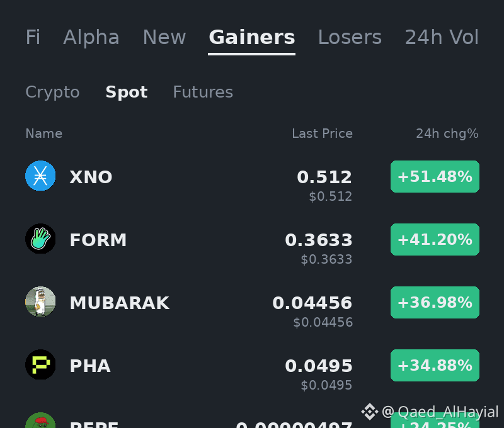The height and width of the screenshot is (428, 504).
Task: Click the +51.48% change badge for XNO
Action: (x=435, y=177)
